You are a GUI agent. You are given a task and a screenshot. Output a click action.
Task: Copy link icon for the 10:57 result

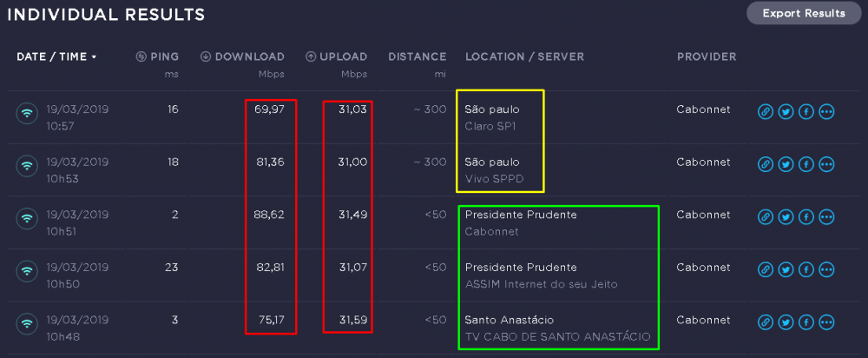click(x=765, y=112)
